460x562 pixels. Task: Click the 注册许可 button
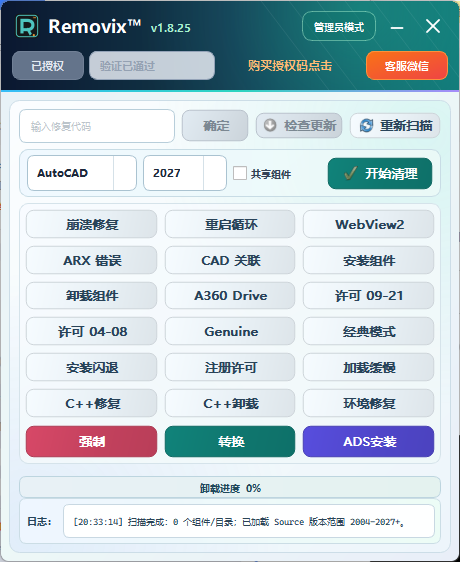230,367
